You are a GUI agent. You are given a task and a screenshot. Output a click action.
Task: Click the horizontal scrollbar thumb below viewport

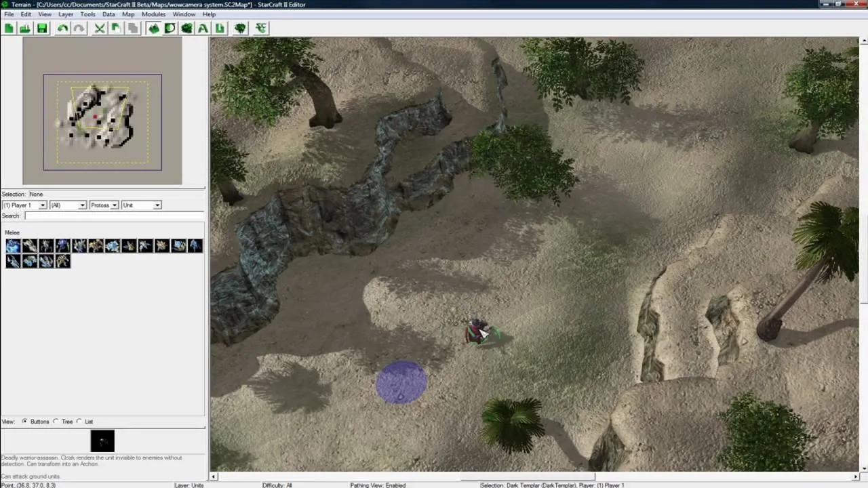click(x=528, y=476)
